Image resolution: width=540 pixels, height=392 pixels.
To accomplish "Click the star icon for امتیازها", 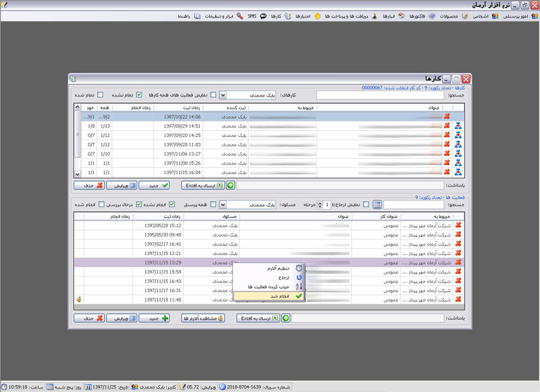I will click(x=317, y=16).
